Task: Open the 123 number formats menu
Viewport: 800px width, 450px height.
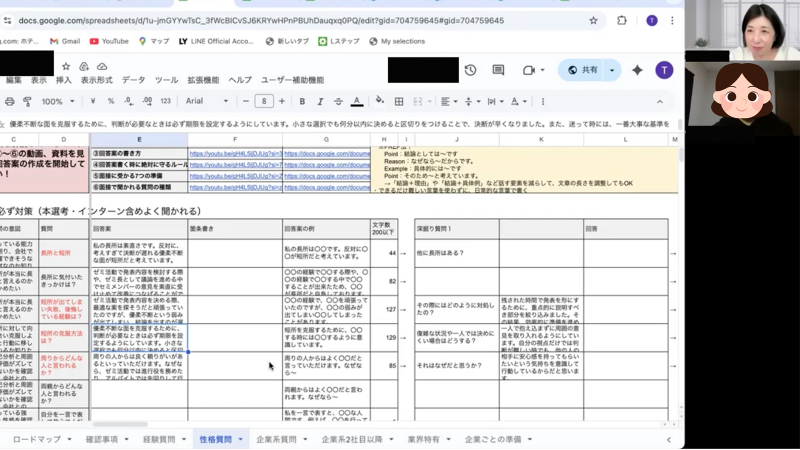Action: pyautogui.click(x=165, y=102)
